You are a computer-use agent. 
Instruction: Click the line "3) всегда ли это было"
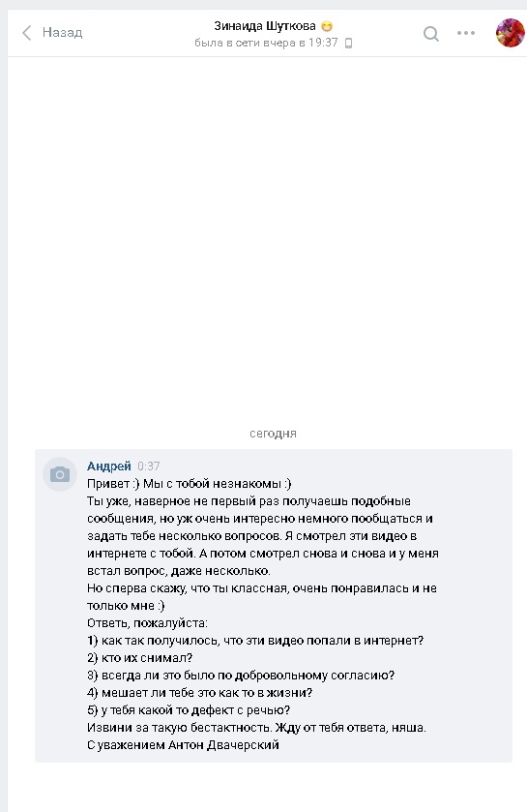[x=241, y=676]
